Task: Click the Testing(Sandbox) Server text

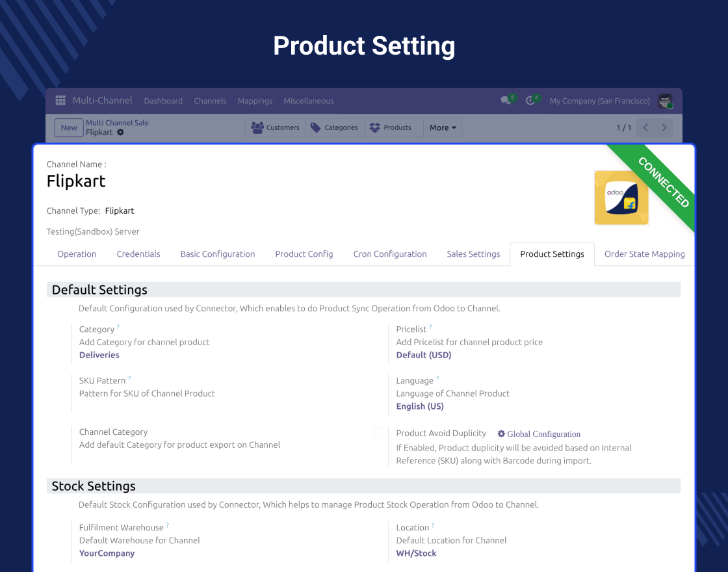Action: [x=93, y=231]
